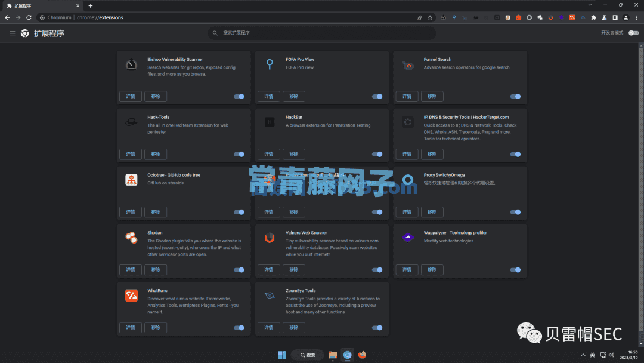Click the extensions page vertical scrollbar

click(x=640, y=189)
